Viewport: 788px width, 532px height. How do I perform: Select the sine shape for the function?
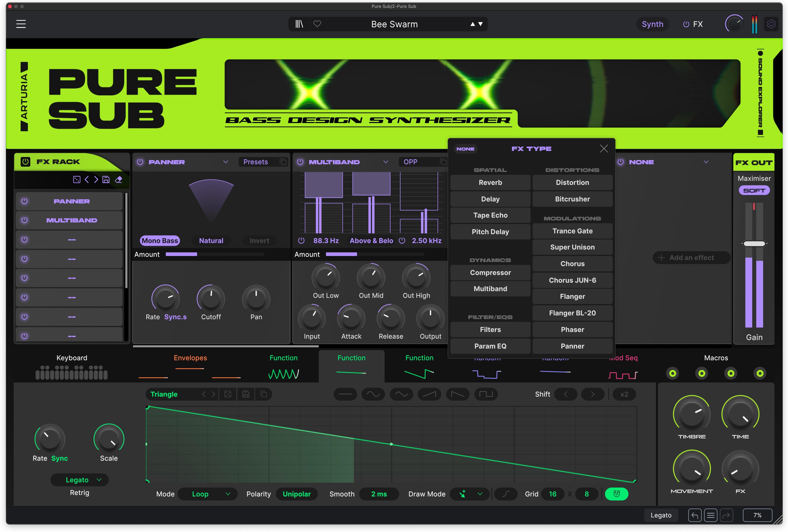(x=373, y=394)
